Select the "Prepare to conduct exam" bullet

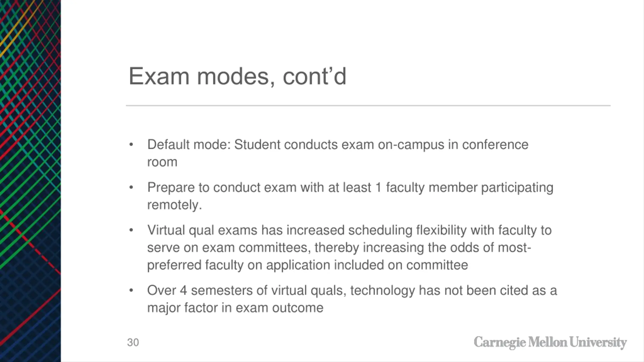coord(350,196)
